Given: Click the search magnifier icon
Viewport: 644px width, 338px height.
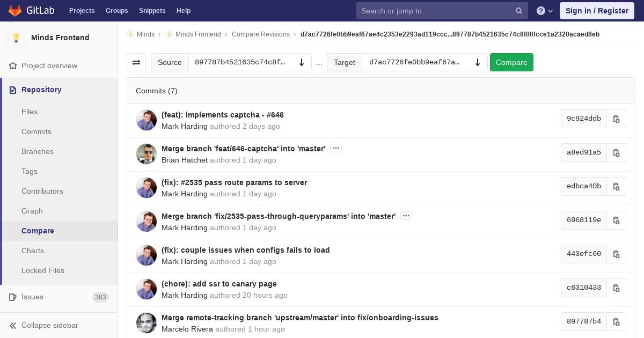Looking at the screenshot, I should click(x=518, y=11).
